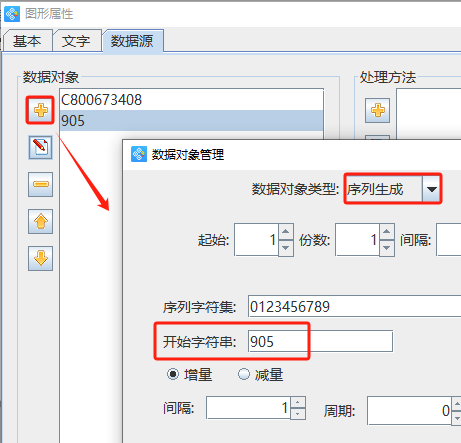Switch to the 基本 tab

coord(27,41)
